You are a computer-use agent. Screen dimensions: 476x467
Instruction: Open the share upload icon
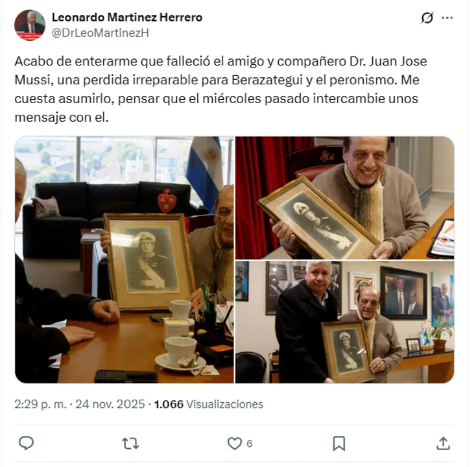[443, 443]
